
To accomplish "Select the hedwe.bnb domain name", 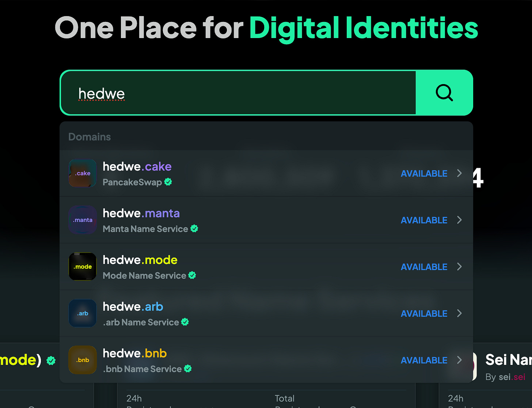I will click(135, 354).
